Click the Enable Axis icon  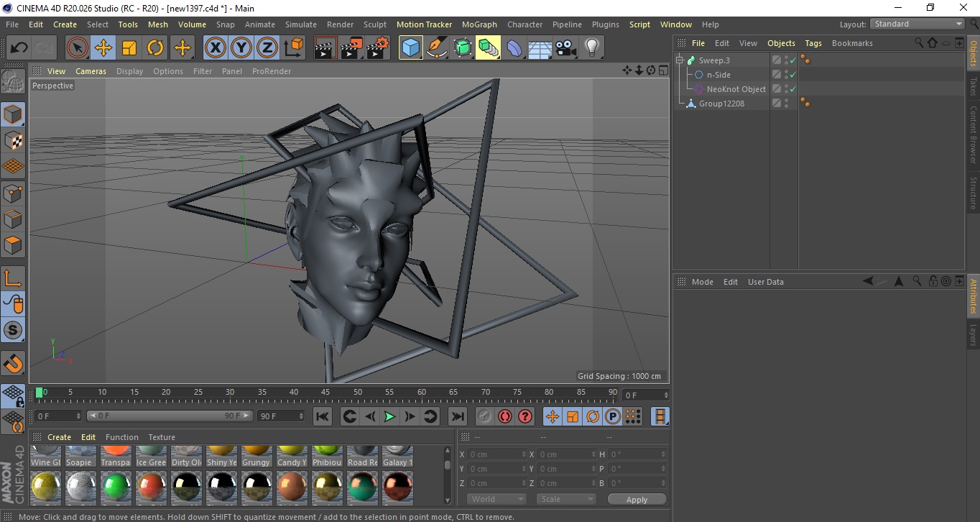(x=13, y=278)
